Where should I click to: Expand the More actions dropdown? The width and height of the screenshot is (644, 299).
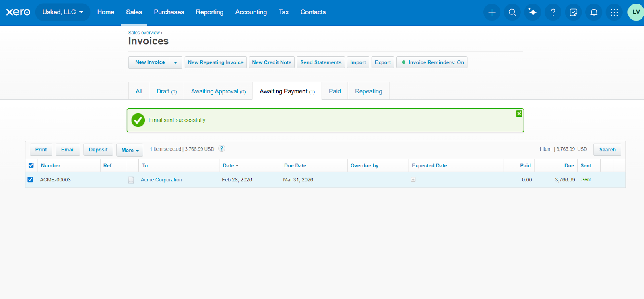click(x=130, y=150)
